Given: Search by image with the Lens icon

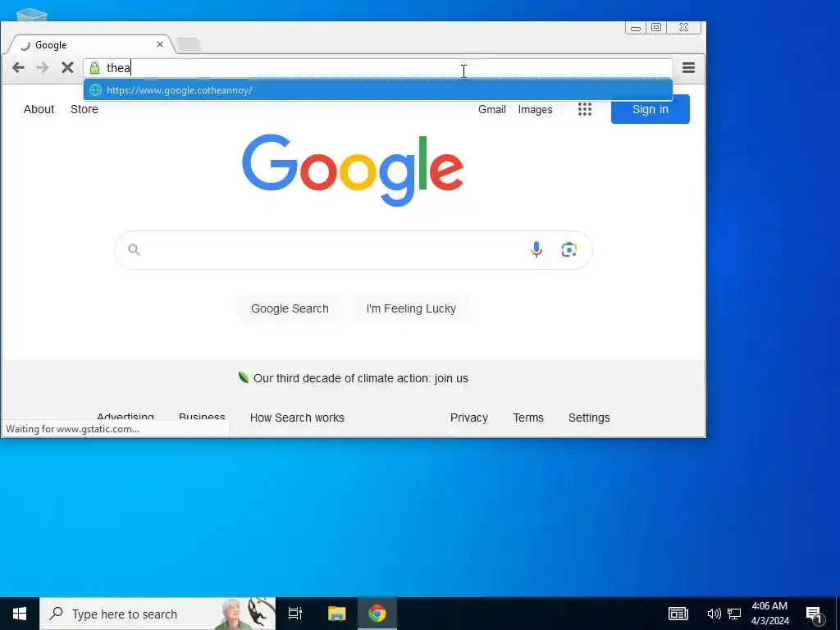Looking at the screenshot, I should (x=569, y=249).
